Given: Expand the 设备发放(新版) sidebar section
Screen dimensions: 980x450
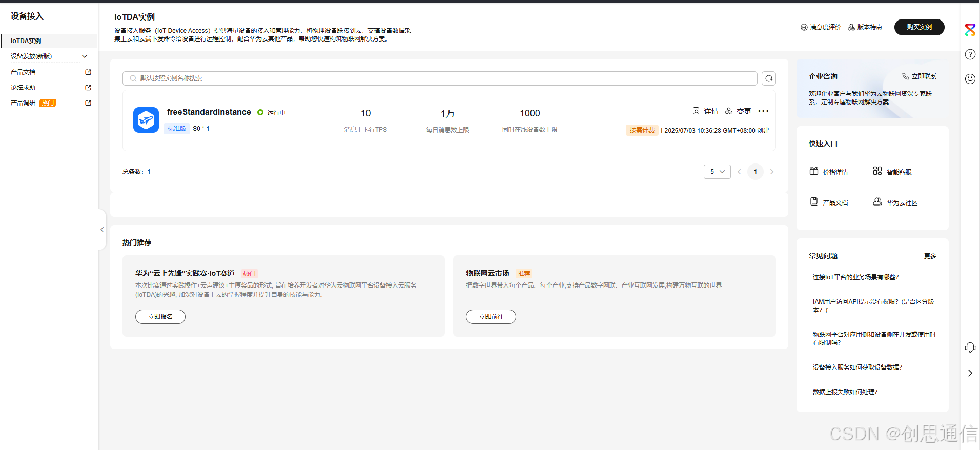Looking at the screenshot, I should [x=49, y=56].
